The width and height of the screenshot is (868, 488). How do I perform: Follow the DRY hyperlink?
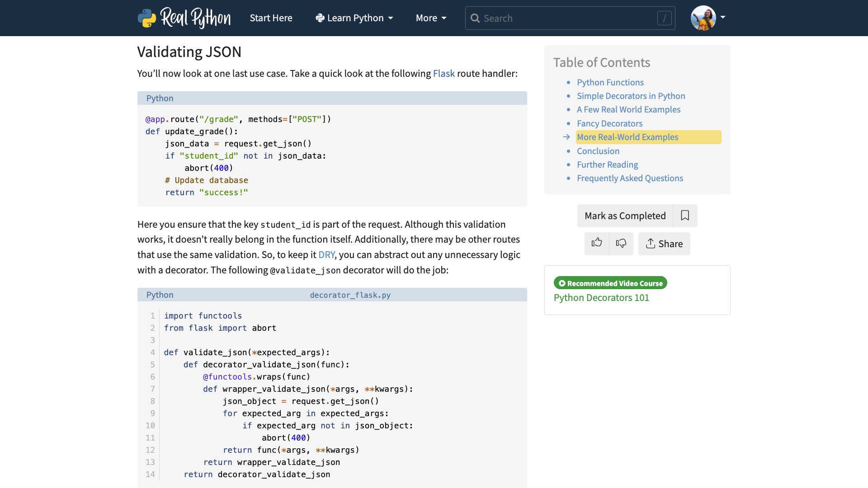(326, 255)
